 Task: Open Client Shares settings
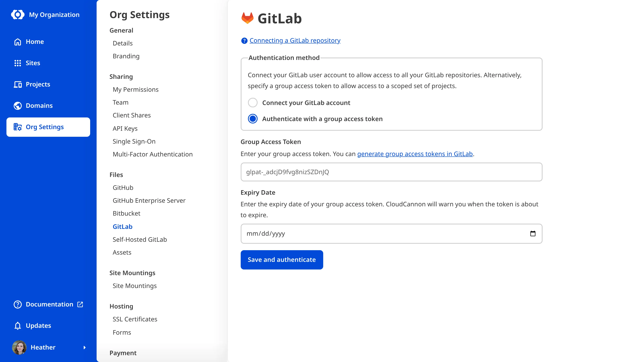click(131, 115)
